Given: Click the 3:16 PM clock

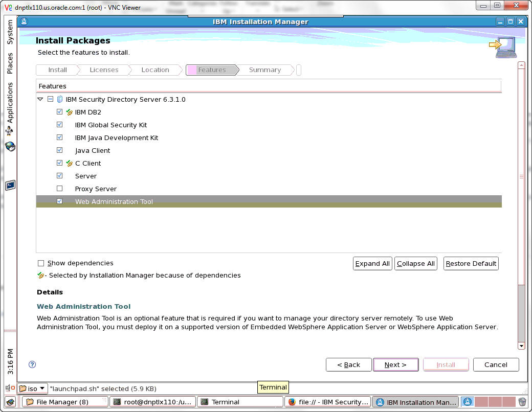Looking at the screenshot, I should pos(10,361).
